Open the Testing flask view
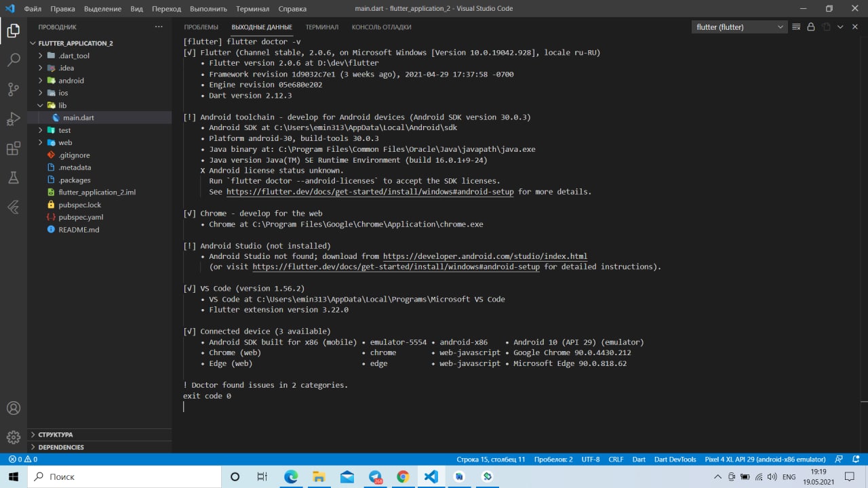The image size is (868, 488). tap(14, 178)
